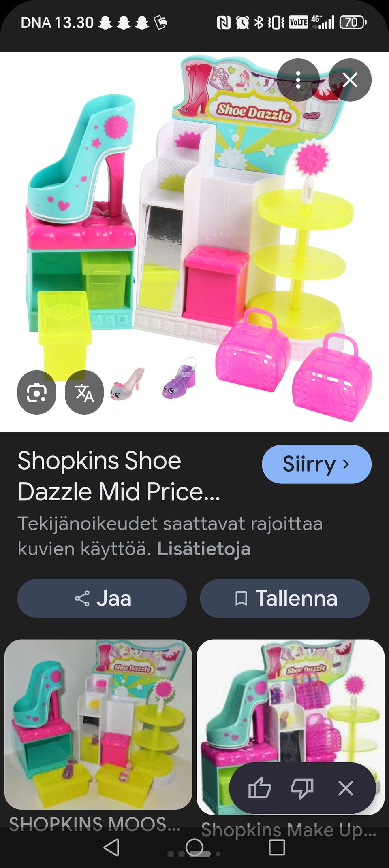Tap the main Shoe Dazzle playset image
The width and height of the screenshot is (389, 868).
tap(194, 242)
